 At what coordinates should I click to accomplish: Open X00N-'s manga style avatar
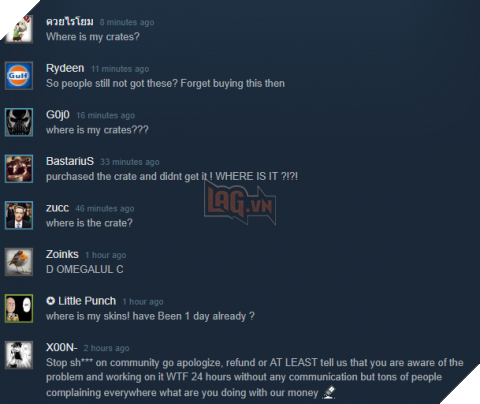coord(19,355)
